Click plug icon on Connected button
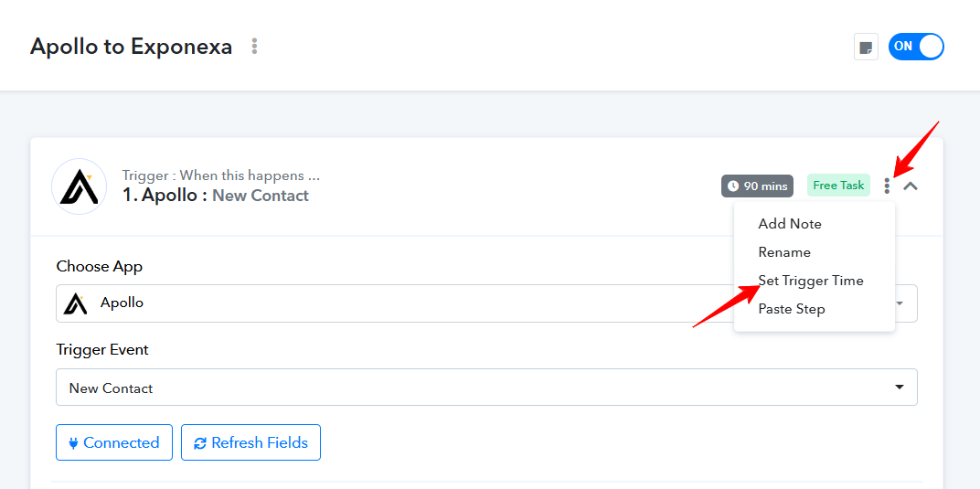Screen dimensions: 980x489 tap(73, 442)
